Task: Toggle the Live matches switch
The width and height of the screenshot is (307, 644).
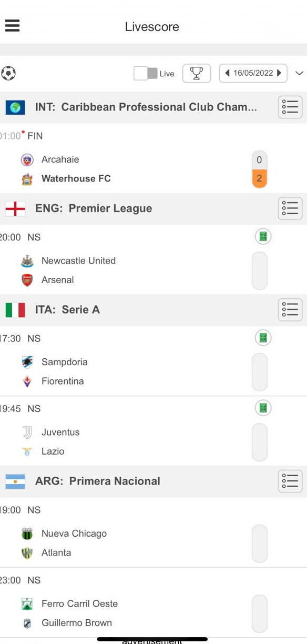Action: point(146,73)
